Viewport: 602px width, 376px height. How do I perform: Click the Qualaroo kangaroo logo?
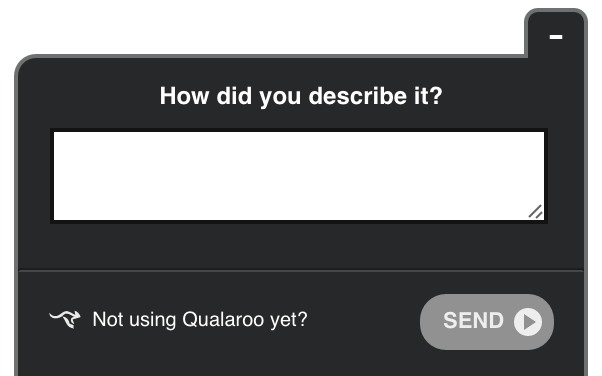point(65,319)
